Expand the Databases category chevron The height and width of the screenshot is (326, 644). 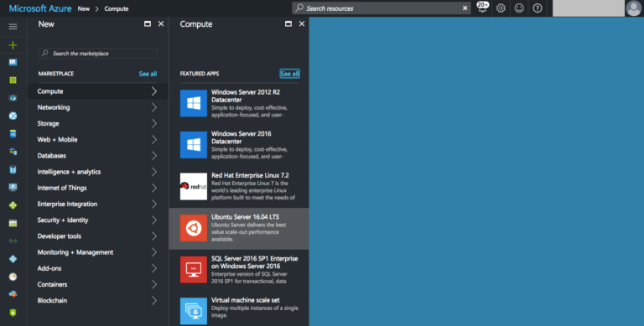(x=154, y=156)
